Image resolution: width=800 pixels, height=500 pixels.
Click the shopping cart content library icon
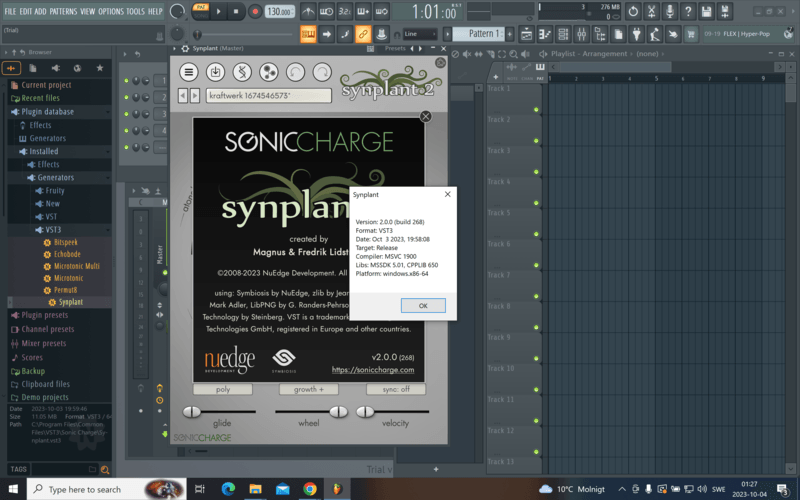(691, 34)
